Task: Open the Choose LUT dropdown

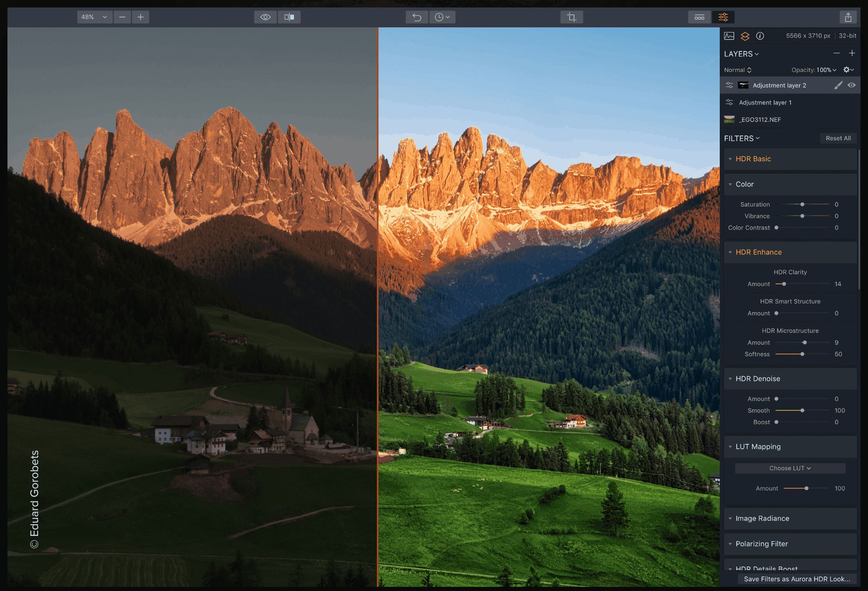Action: pyautogui.click(x=790, y=468)
